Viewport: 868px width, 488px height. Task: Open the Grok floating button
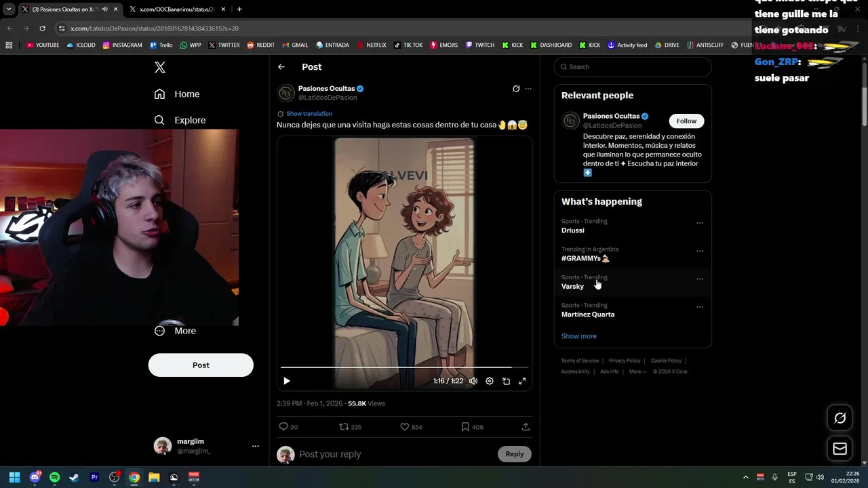coord(840,418)
